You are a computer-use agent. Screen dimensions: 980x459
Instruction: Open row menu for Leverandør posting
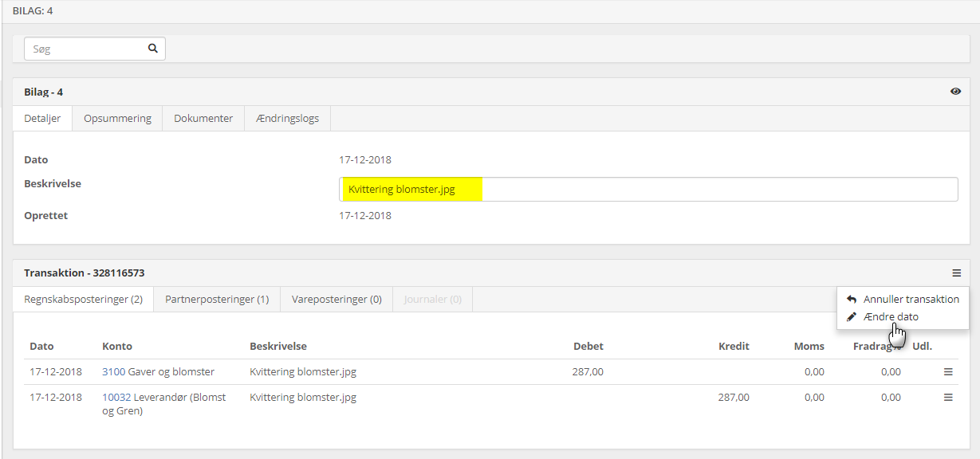pyautogui.click(x=948, y=397)
